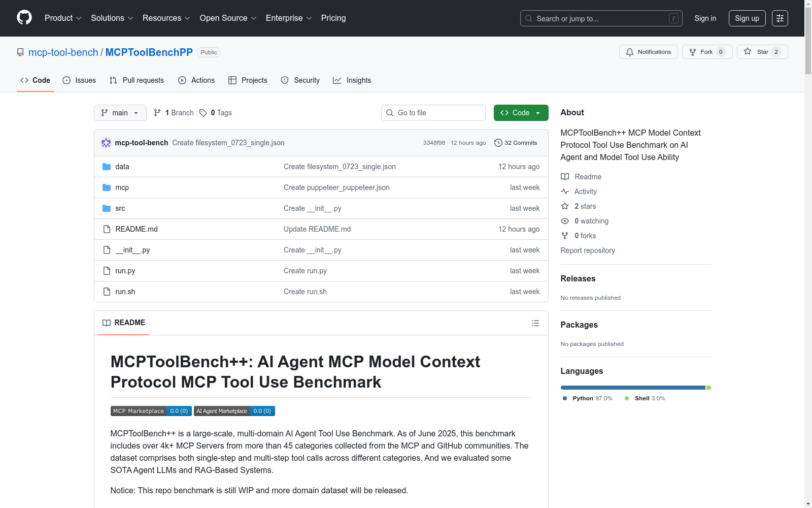This screenshot has height=508, width=812.
Task: Open the run.sh file
Action: tap(125, 292)
